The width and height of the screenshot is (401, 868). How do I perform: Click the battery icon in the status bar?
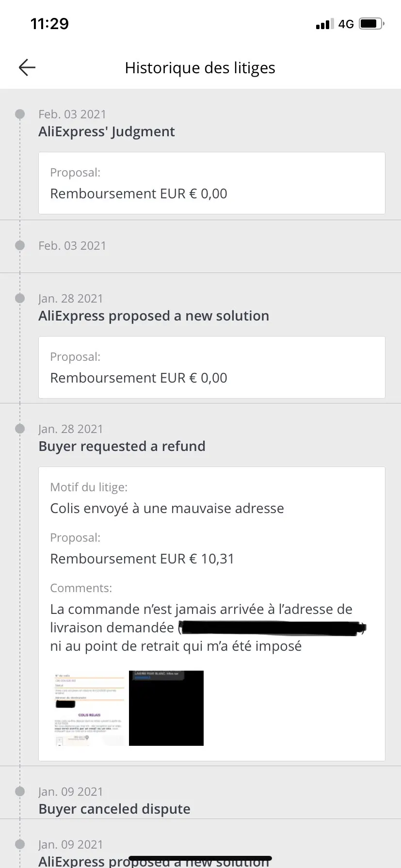tap(371, 24)
